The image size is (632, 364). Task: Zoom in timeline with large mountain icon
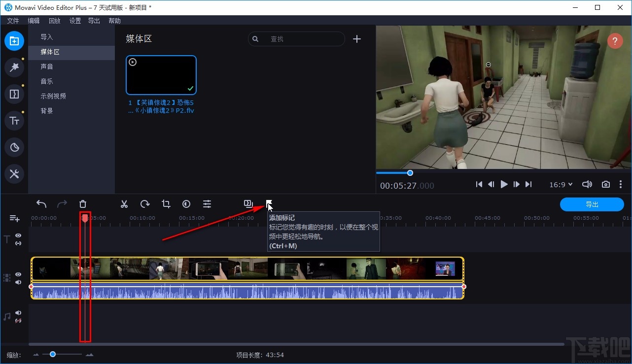click(x=89, y=355)
